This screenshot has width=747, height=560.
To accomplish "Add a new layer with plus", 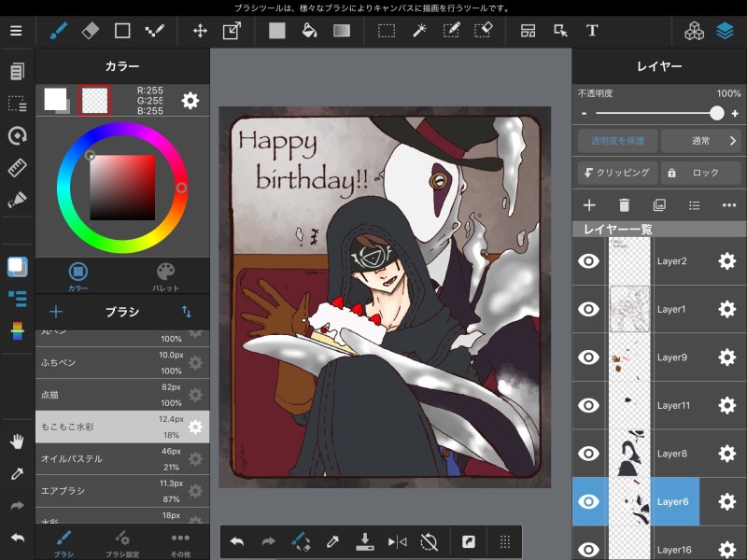I will (x=589, y=205).
